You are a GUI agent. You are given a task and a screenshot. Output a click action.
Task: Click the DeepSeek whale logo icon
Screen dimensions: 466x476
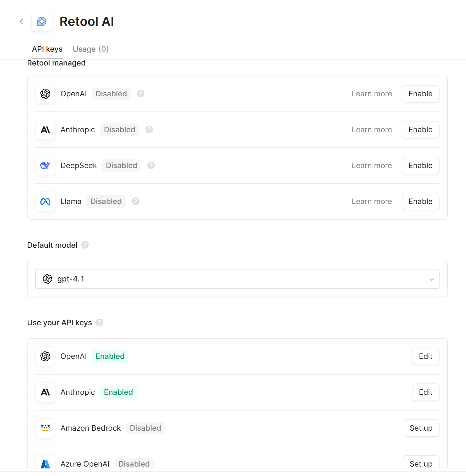click(45, 166)
